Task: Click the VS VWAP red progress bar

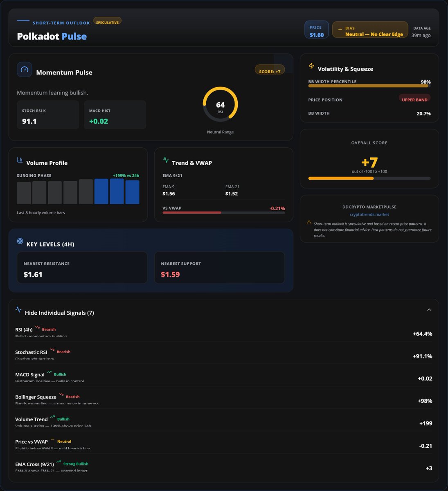Action: [x=224, y=213]
